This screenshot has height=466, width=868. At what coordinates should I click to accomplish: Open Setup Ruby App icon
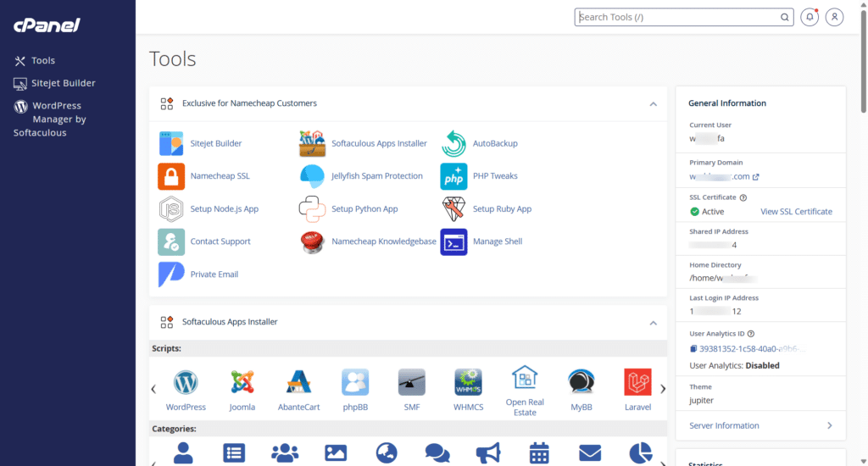pos(453,209)
